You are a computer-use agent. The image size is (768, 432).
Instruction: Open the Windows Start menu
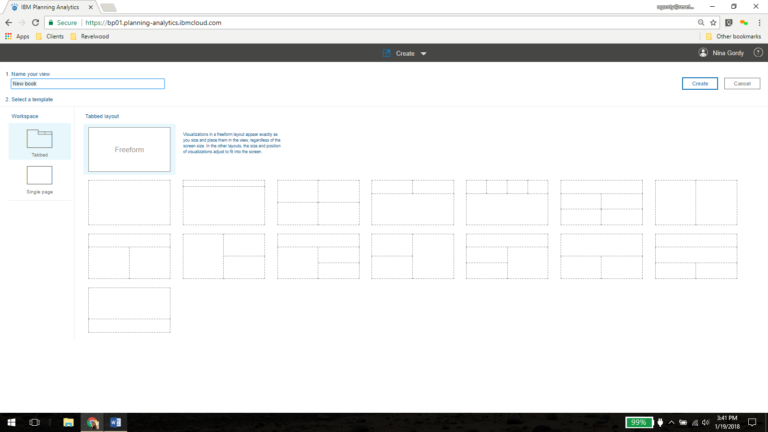10,422
